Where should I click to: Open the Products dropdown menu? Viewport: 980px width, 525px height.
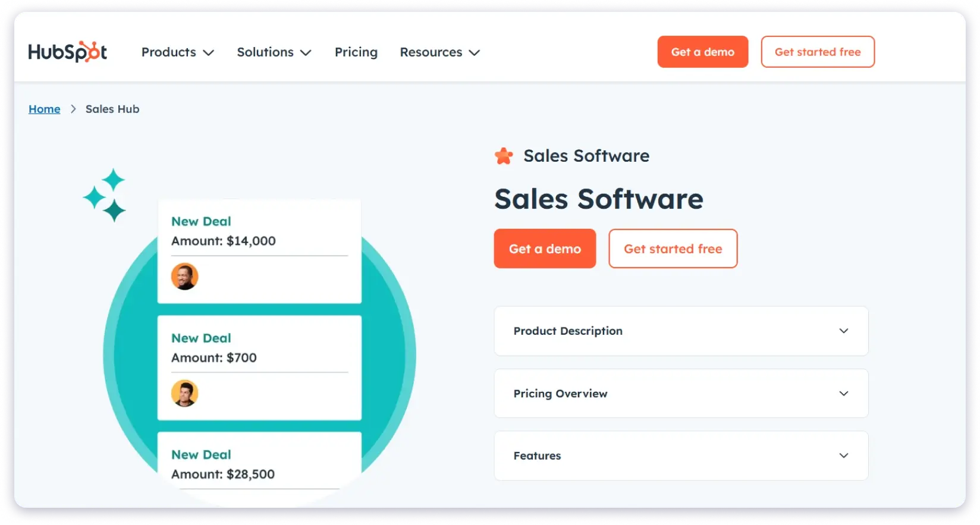tap(177, 52)
